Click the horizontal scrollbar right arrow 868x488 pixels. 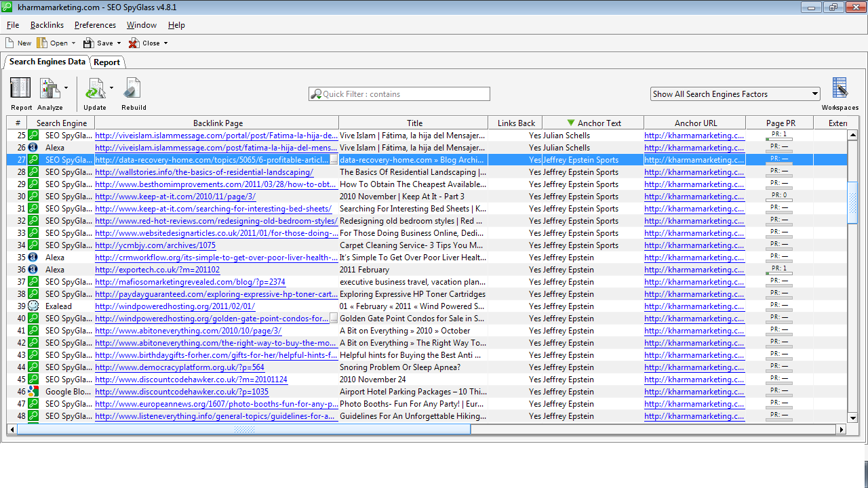[x=842, y=430]
